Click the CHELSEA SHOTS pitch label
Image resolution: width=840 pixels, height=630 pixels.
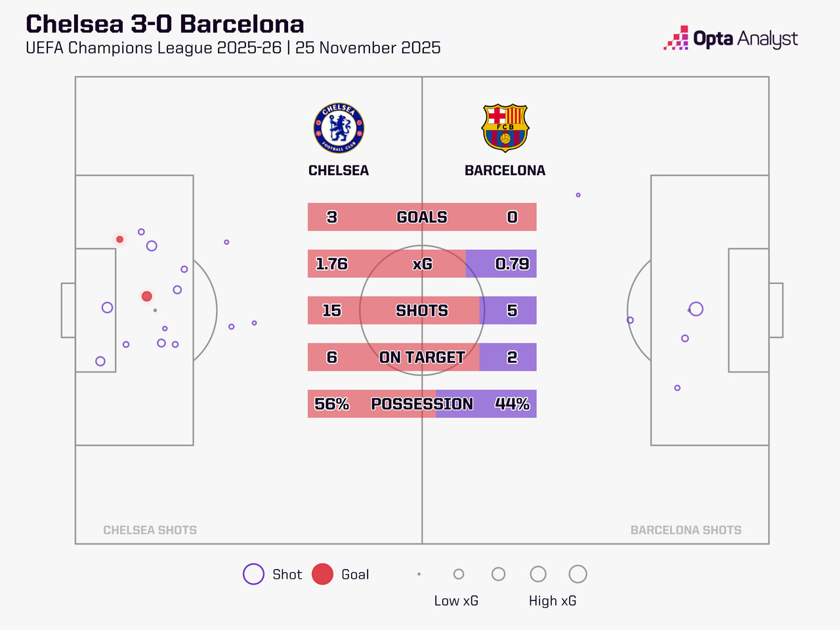pos(150,530)
